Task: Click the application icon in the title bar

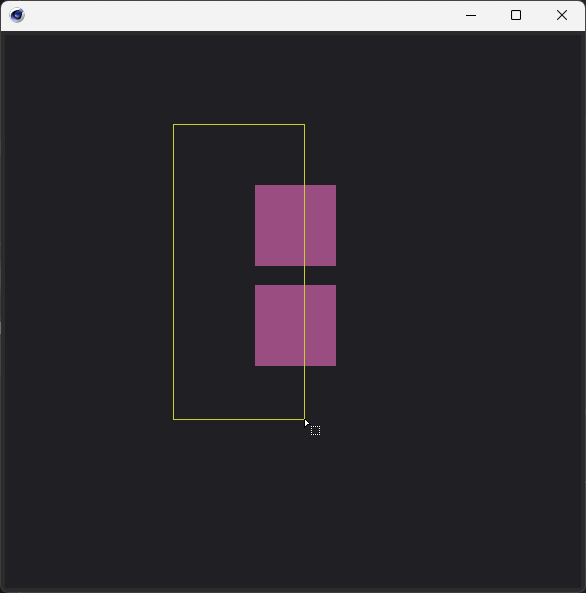Action: pyautogui.click(x=17, y=15)
